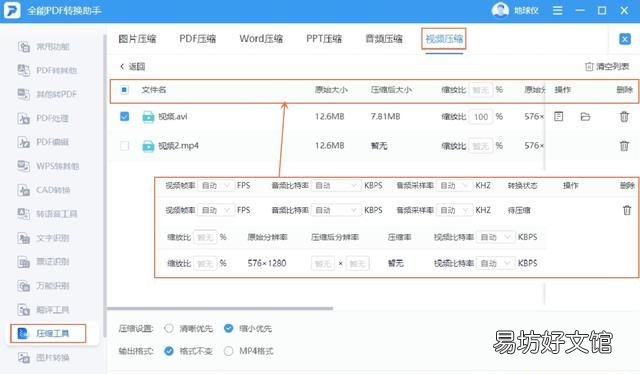The height and width of the screenshot is (374, 640).
Task: Click the 压缩后大小 column header
Action: click(x=391, y=90)
